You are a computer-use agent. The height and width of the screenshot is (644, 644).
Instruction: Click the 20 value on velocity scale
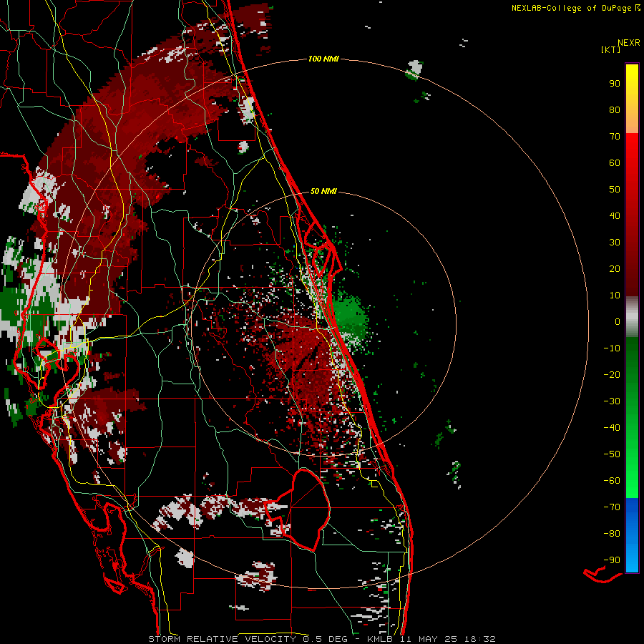[615, 269]
